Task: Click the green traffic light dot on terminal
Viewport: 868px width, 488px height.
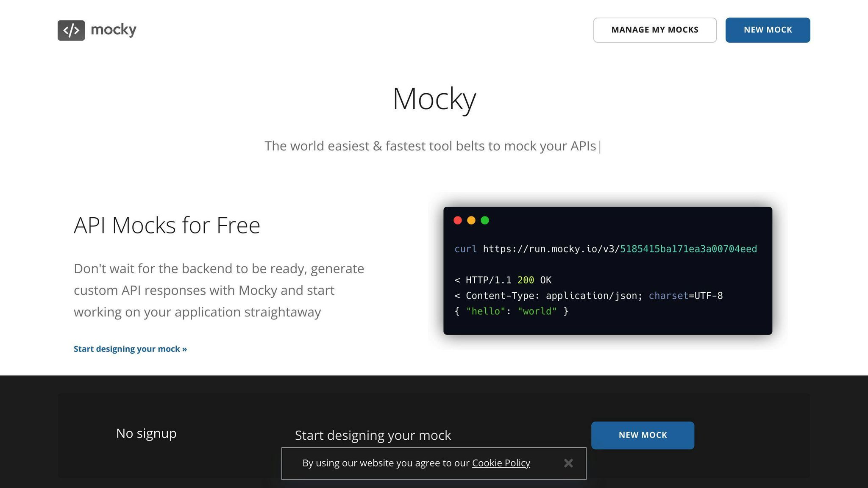Action: [x=485, y=220]
